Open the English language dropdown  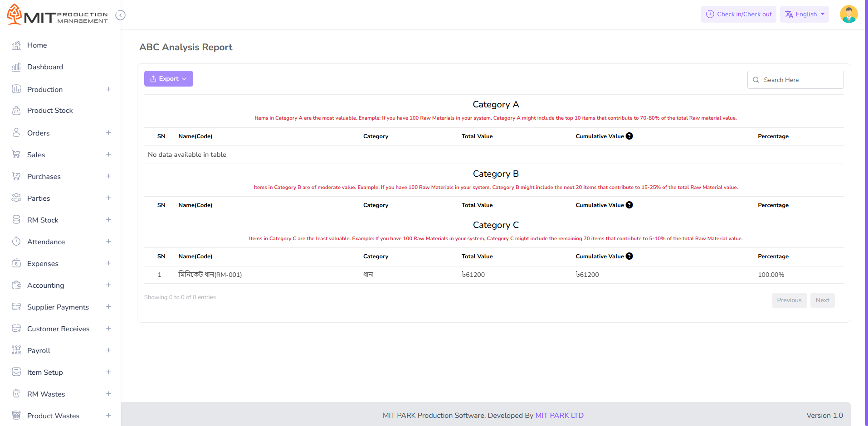(804, 15)
